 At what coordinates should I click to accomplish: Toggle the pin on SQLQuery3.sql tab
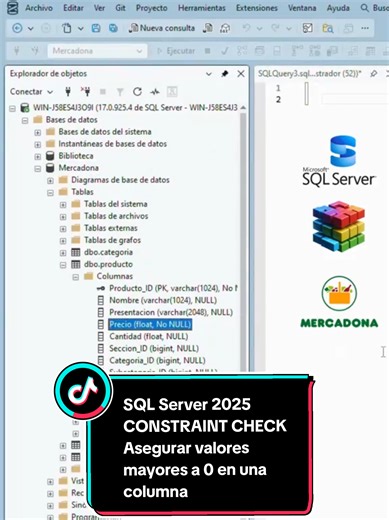point(373,74)
